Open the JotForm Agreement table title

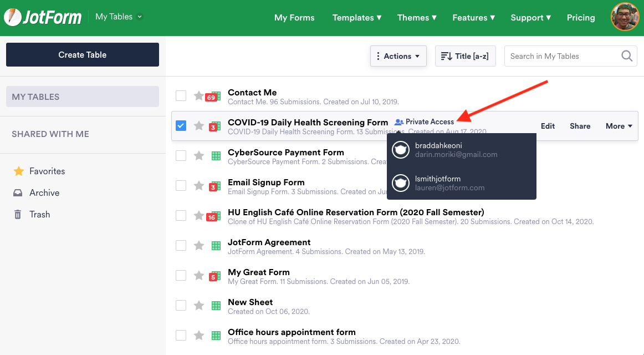pyautogui.click(x=269, y=242)
